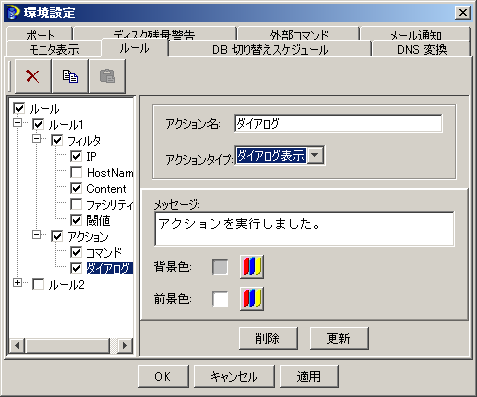Uncheck the Content filter checkbox

pos(76,188)
